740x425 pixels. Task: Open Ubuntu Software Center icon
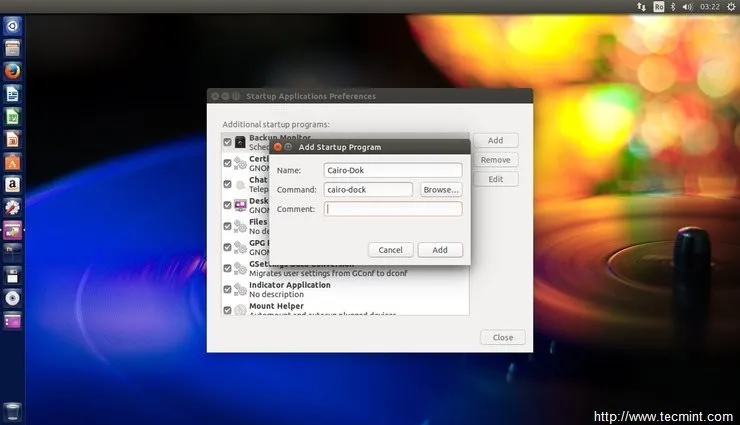click(13, 162)
